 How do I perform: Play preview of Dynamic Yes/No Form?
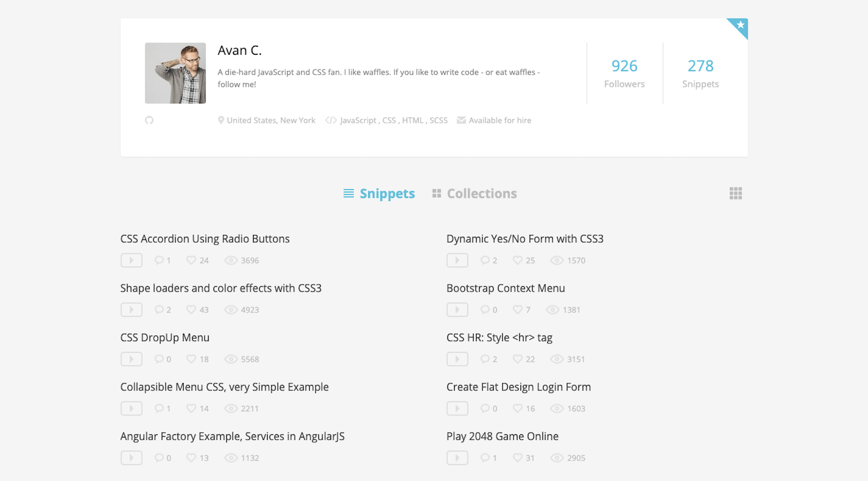[457, 260]
